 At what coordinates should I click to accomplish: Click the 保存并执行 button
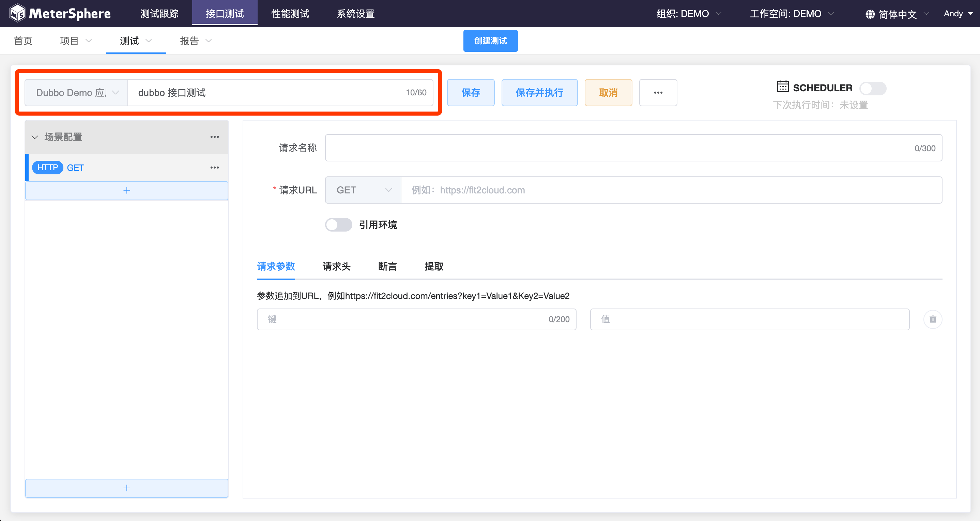(x=539, y=92)
